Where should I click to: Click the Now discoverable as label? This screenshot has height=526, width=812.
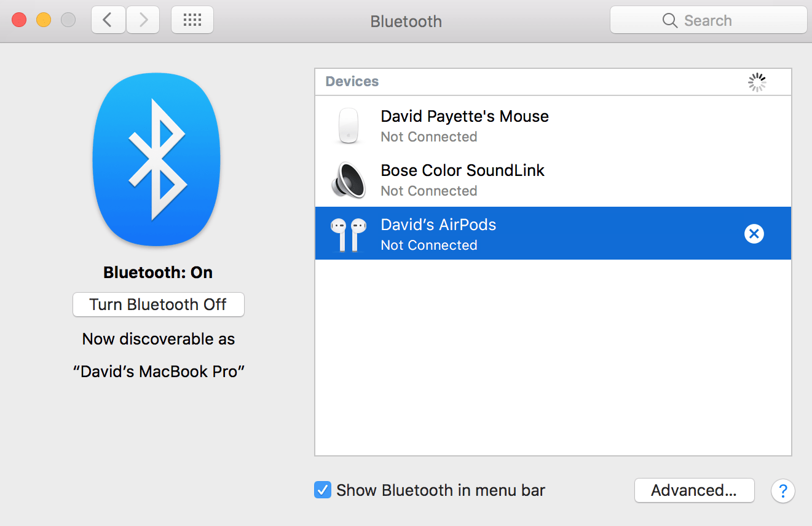[x=159, y=339]
